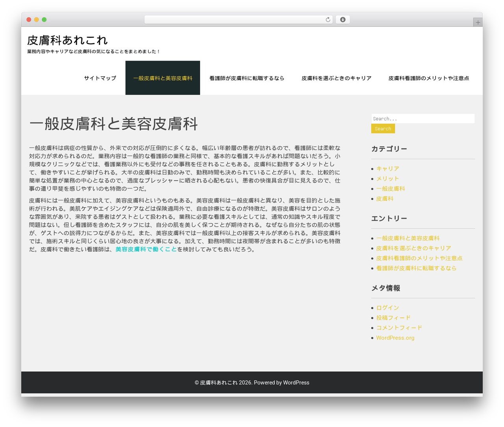Open the browser downloads icon
This screenshot has width=504, height=427.
(343, 20)
